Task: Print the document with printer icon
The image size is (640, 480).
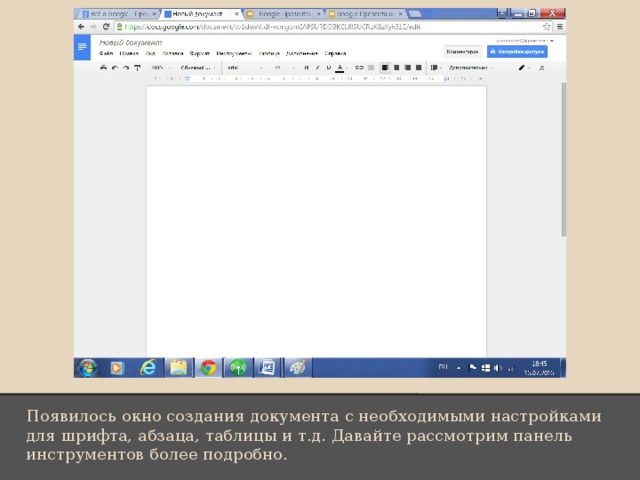Action: click(x=103, y=68)
